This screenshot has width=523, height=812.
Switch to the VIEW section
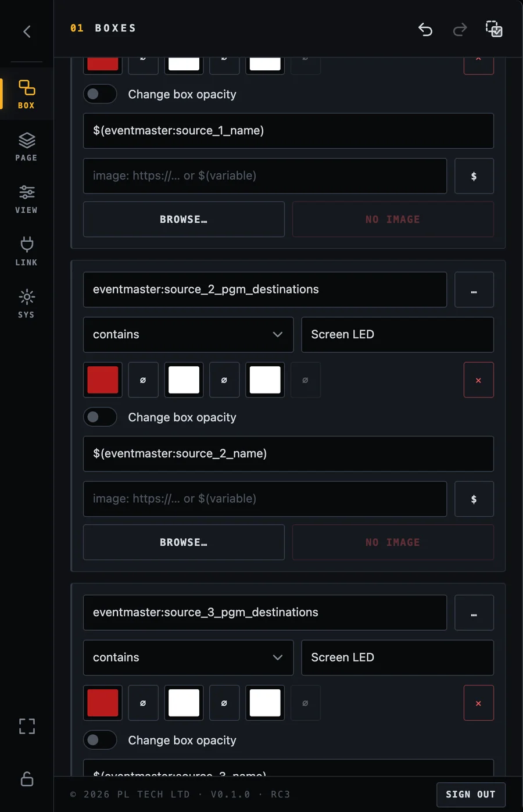click(x=26, y=199)
